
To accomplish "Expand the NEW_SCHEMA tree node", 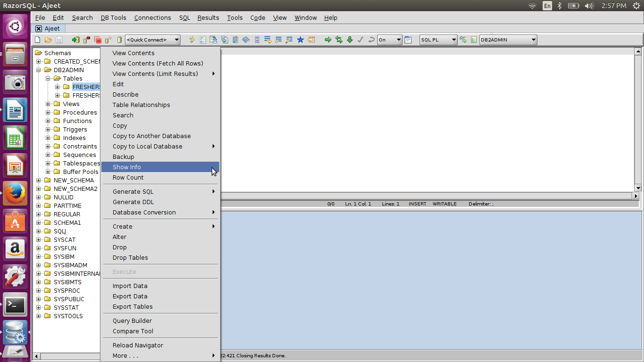I will click(39, 181).
